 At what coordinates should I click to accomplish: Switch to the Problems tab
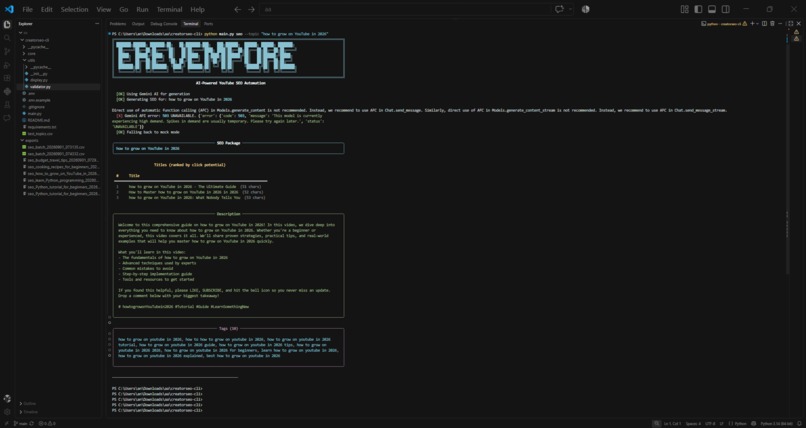coord(118,24)
